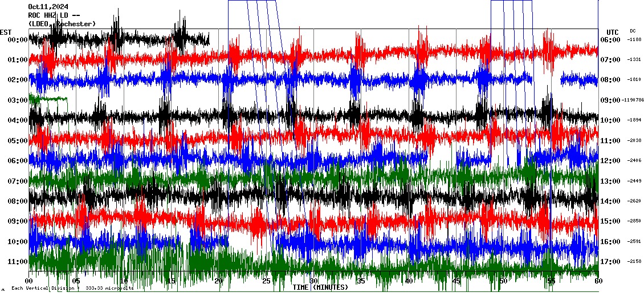The width and height of the screenshot is (644, 296).
Task: Select the EST "00:00" row label
Action: (x=17, y=40)
